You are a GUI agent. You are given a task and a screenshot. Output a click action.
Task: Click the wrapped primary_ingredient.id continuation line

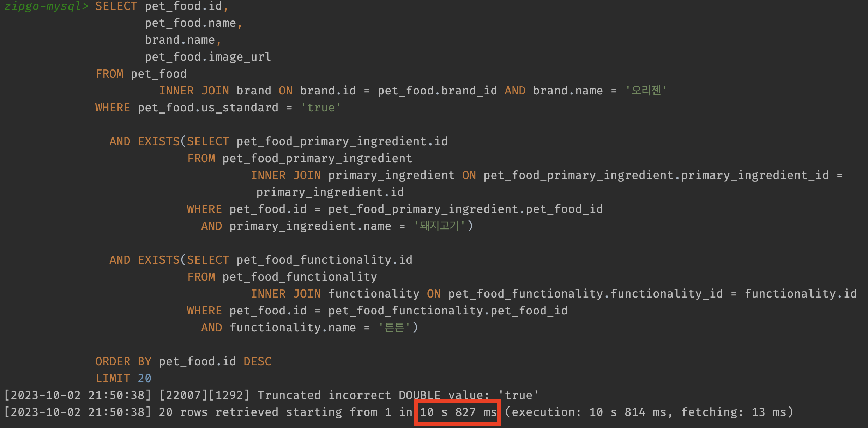pos(330,192)
